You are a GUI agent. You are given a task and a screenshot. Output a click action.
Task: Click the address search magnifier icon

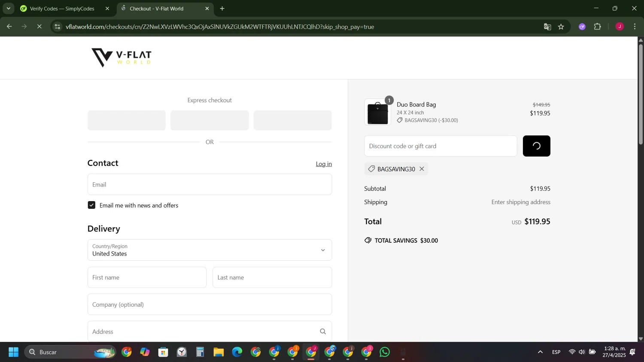[323, 332]
